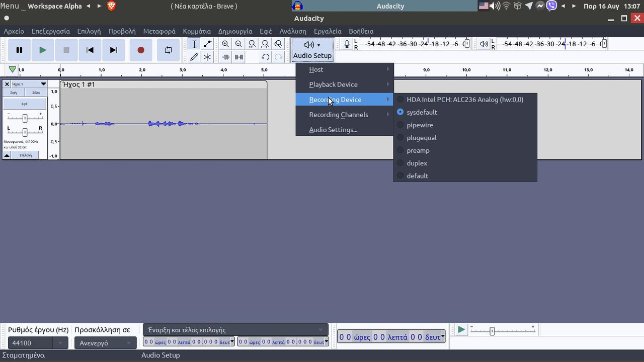644x362 pixels.
Task: Toggle the Loop playback button
Action: [168, 50]
